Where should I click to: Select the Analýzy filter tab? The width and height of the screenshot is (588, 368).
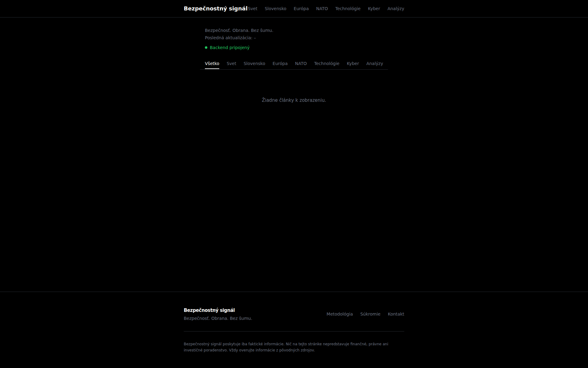(x=375, y=63)
